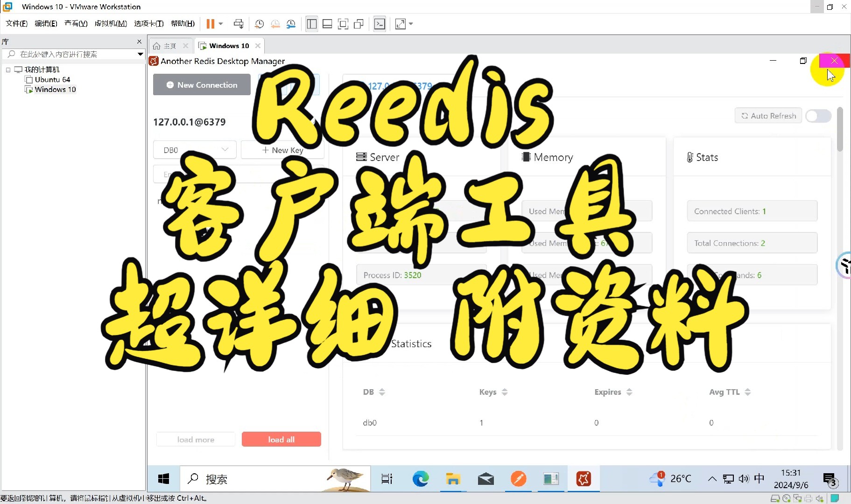
Task: Open the orange Postman-like taskbar app icon
Action: tap(518, 479)
